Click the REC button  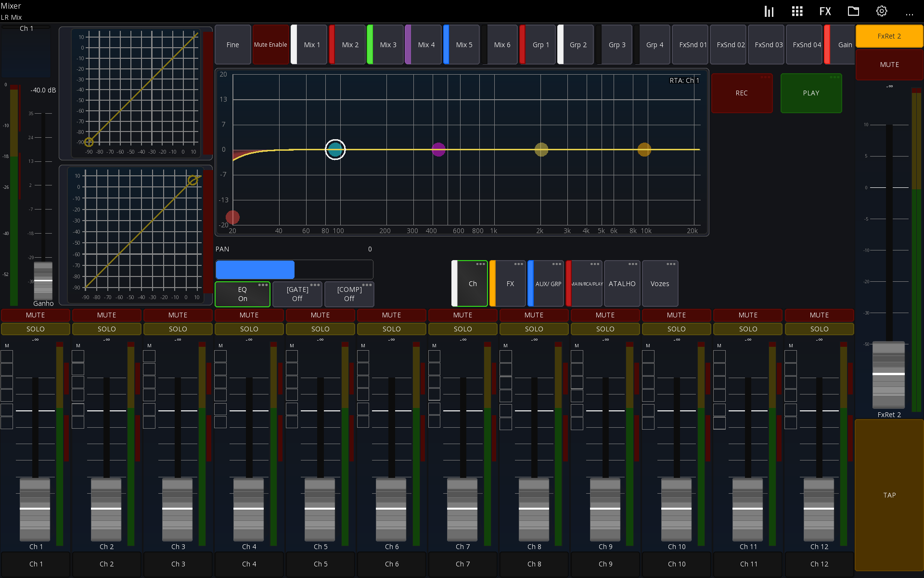tap(742, 93)
